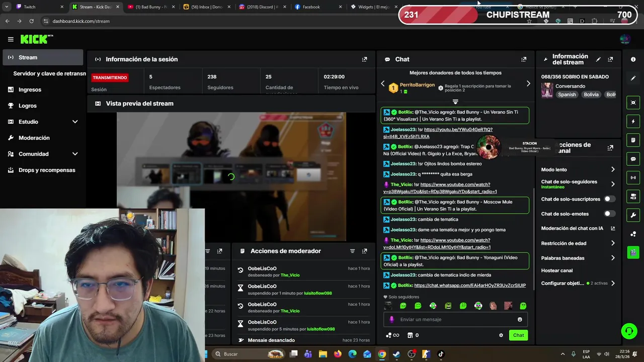Pop out the Chat panel
Screen dimensions: 644x362
coord(524,59)
